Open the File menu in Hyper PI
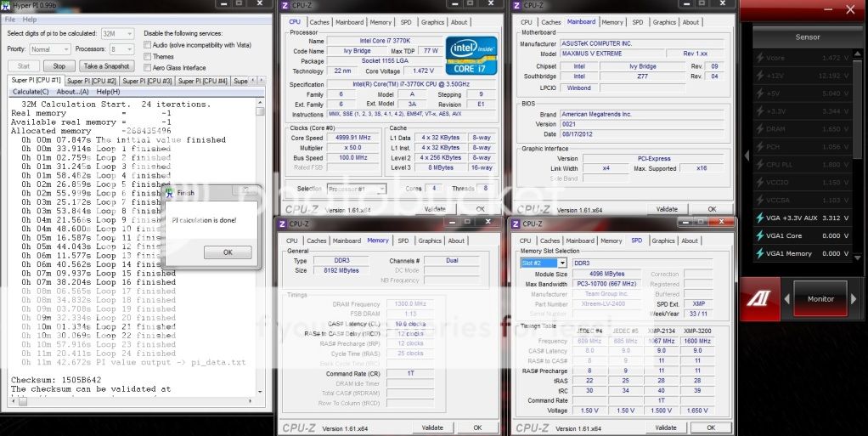Image resolution: width=868 pixels, height=436 pixels. 10,19
